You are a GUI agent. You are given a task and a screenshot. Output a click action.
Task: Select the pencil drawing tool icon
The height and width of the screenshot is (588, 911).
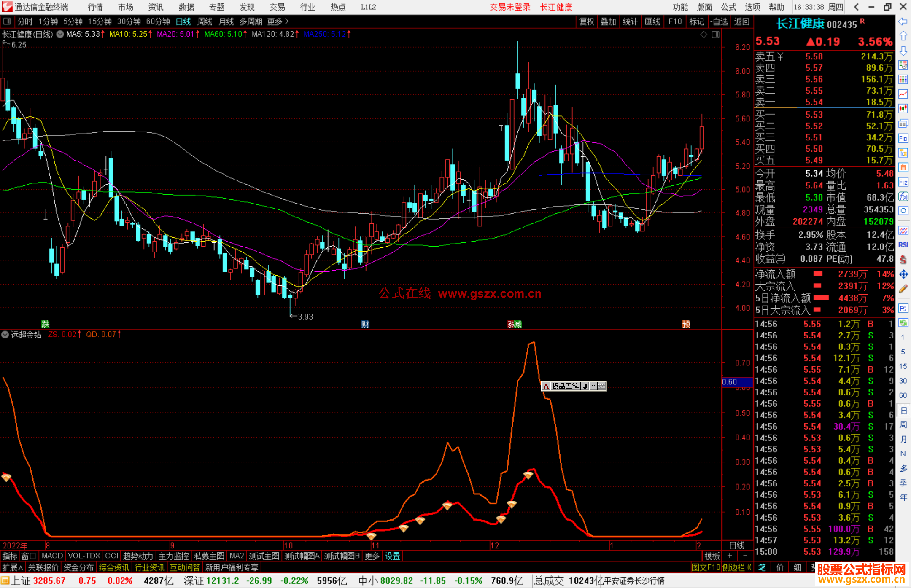[903, 289]
